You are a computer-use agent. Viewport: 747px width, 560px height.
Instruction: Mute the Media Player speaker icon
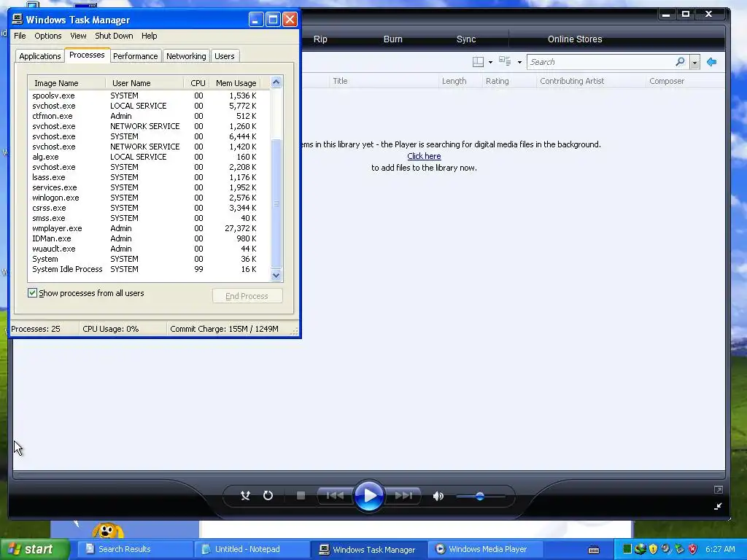438,496
